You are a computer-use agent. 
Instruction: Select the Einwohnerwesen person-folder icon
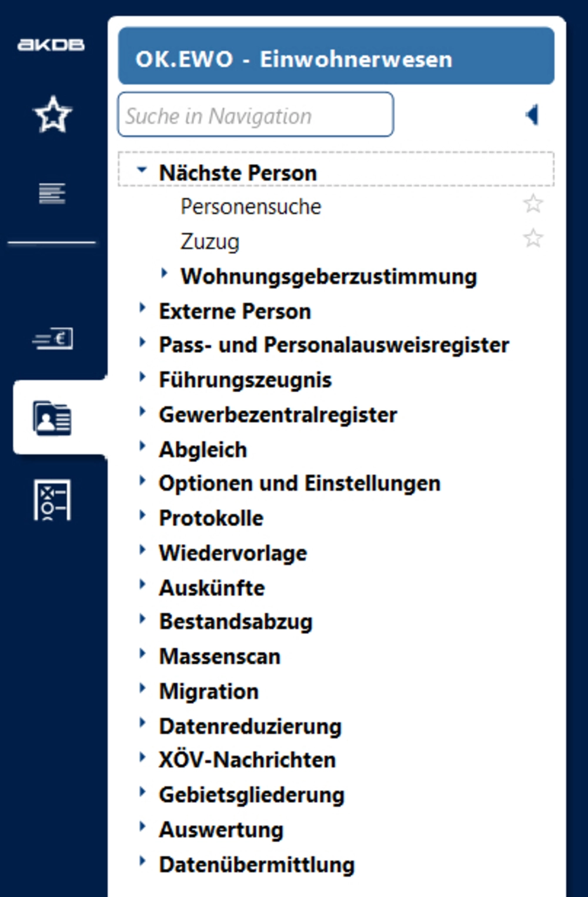click(x=52, y=418)
